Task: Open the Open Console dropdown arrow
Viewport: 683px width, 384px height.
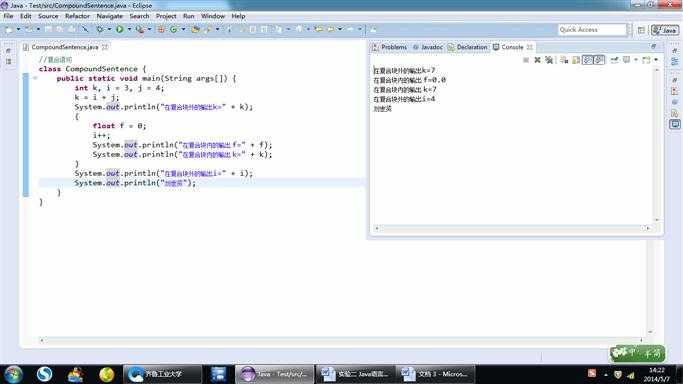Action: tap(656, 60)
